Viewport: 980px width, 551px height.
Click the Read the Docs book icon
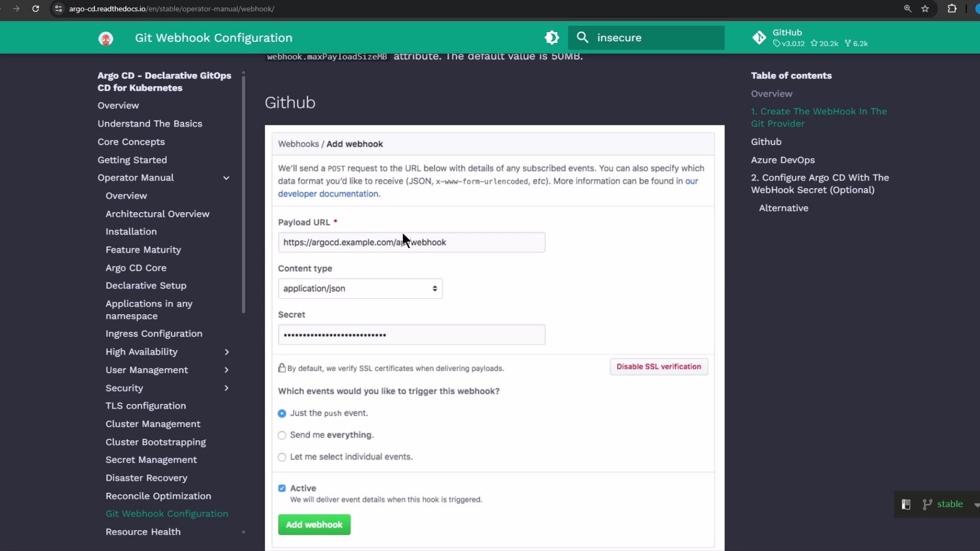906,504
